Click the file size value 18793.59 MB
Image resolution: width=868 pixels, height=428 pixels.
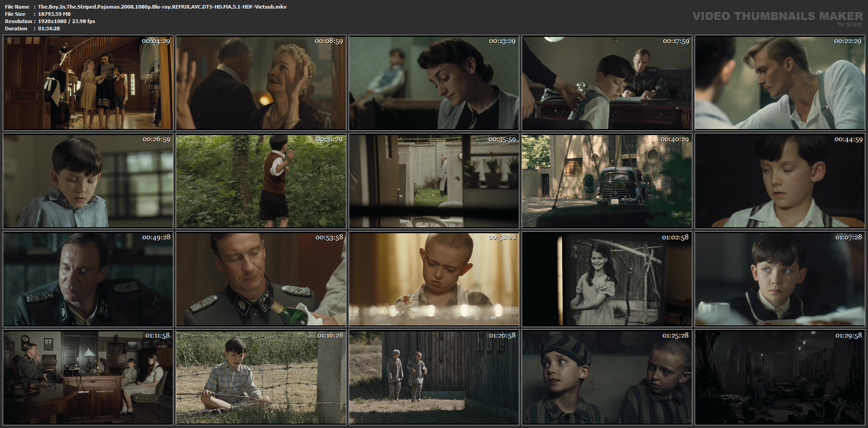[54, 14]
